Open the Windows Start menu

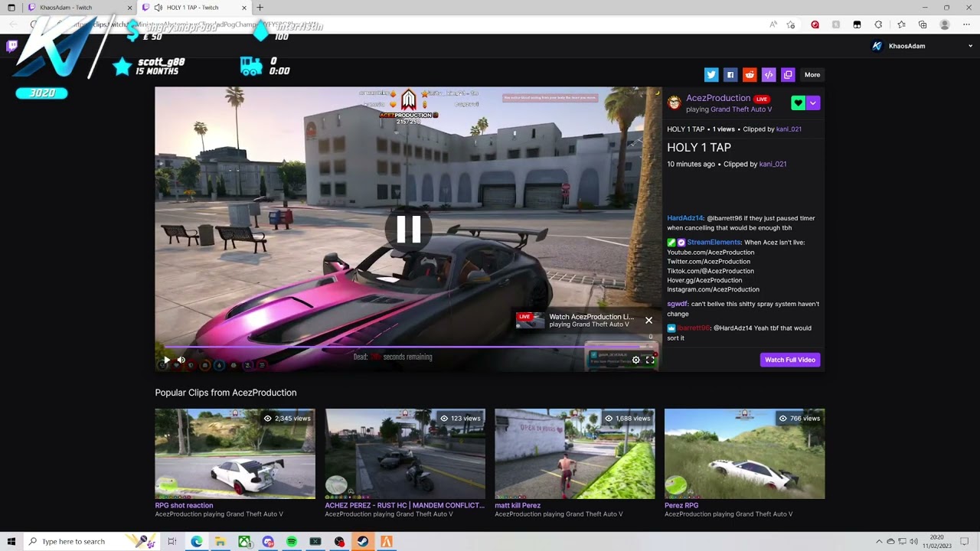tap(11, 541)
